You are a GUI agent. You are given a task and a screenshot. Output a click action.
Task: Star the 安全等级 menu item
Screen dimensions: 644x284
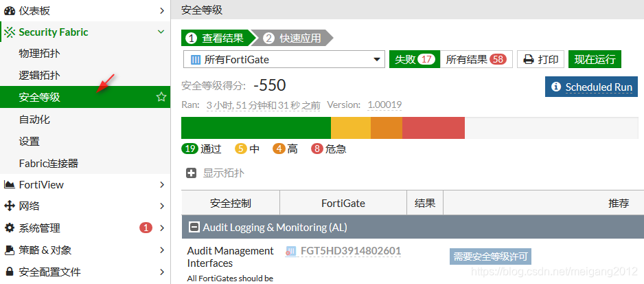[x=161, y=97]
